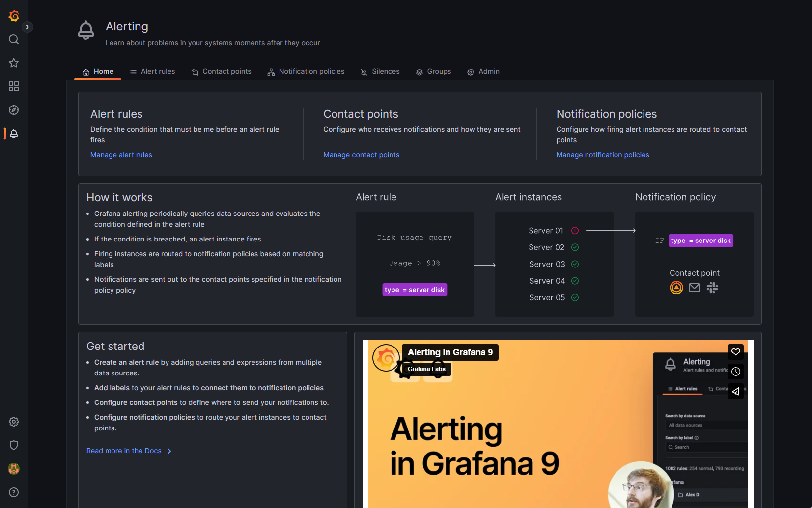Screen dimensions: 812x508
Task: Open the Dashboards grid icon
Action: 14,86
